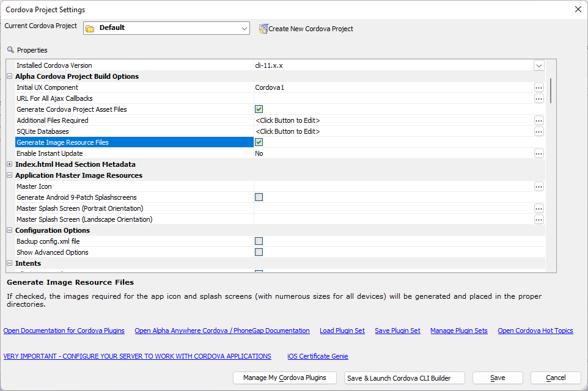
Task: Uncheck Generate Image Resource Files checkbox
Action: (259, 142)
